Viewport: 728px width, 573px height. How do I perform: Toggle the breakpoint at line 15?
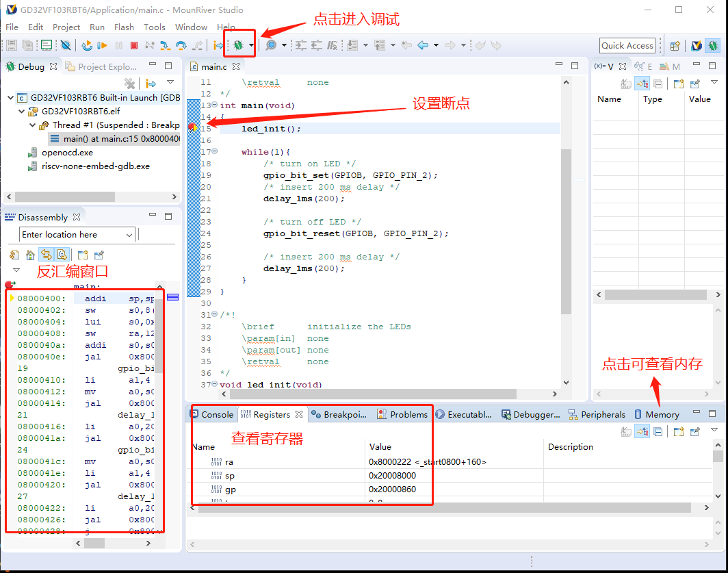click(192, 128)
